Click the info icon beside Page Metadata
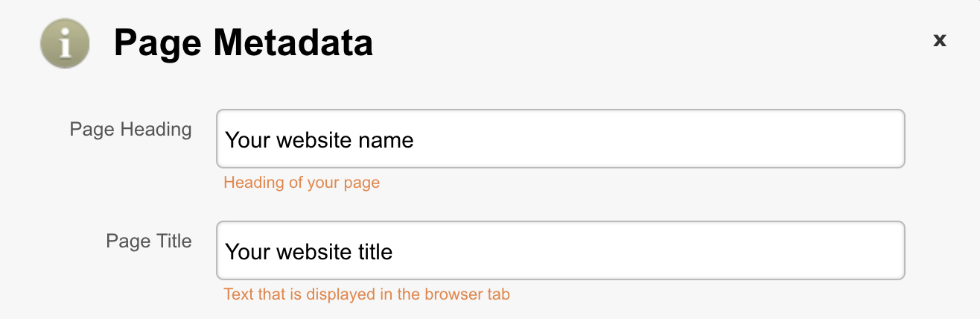The height and width of the screenshot is (319, 980). 65,42
